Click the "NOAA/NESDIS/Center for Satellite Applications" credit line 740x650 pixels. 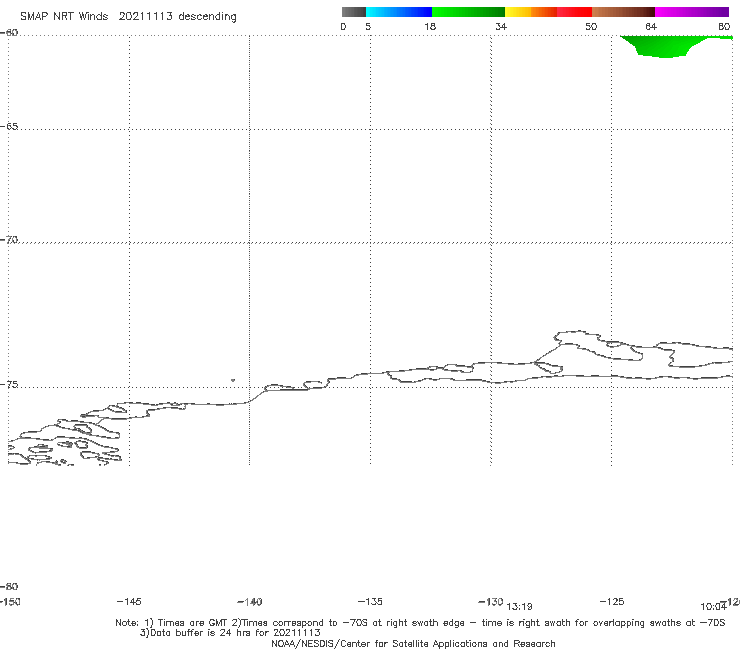413,644
